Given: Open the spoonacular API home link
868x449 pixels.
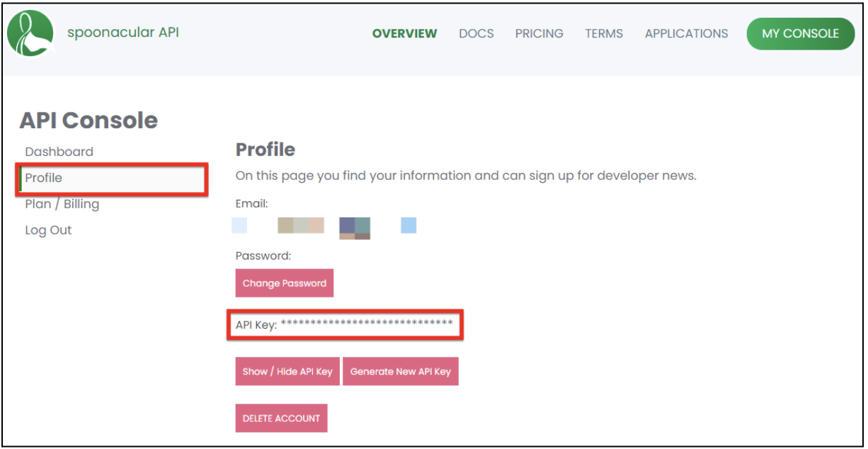Looking at the screenshot, I should point(123,33).
